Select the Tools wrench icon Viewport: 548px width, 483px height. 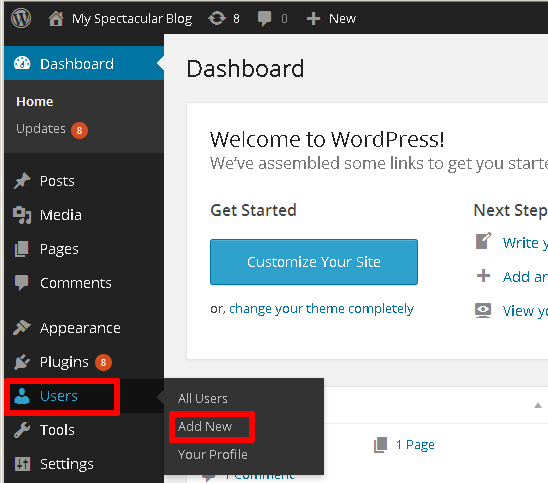click(x=22, y=430)
